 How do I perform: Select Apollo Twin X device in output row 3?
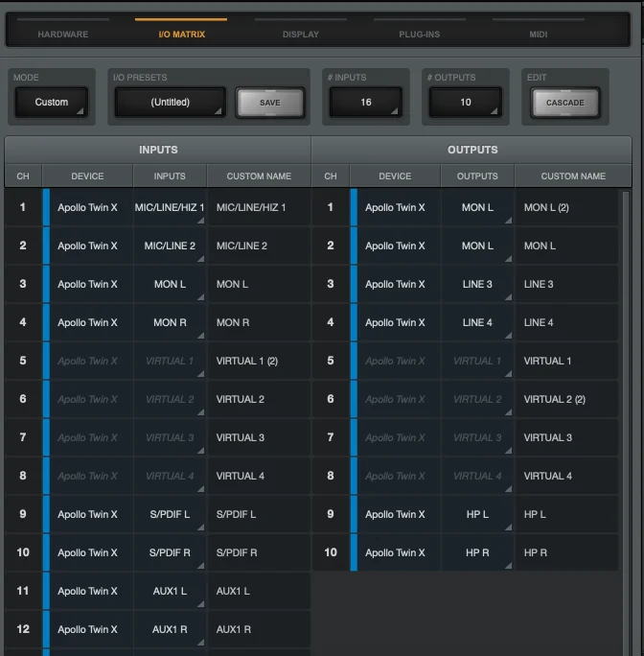tap(395, 284)
